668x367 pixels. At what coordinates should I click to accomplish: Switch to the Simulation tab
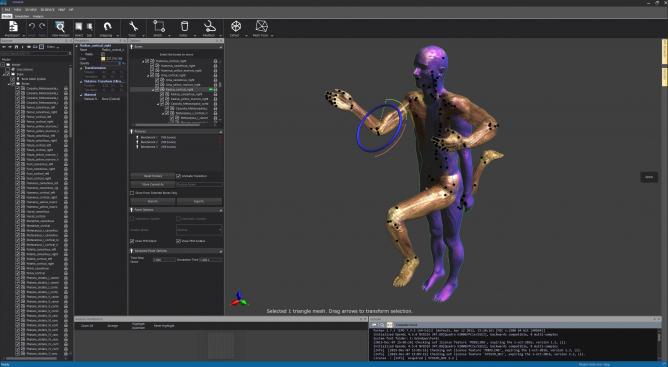[22, 16]
